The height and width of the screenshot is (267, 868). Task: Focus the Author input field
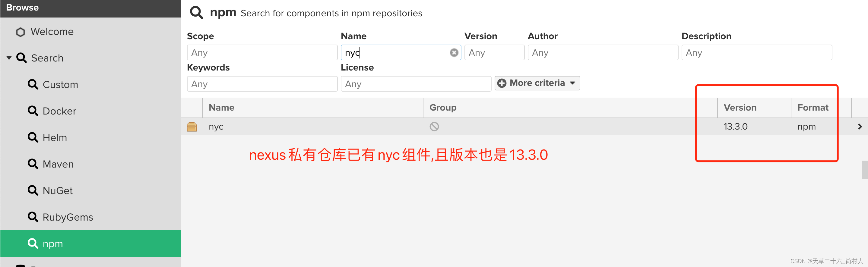coord(603,52)
